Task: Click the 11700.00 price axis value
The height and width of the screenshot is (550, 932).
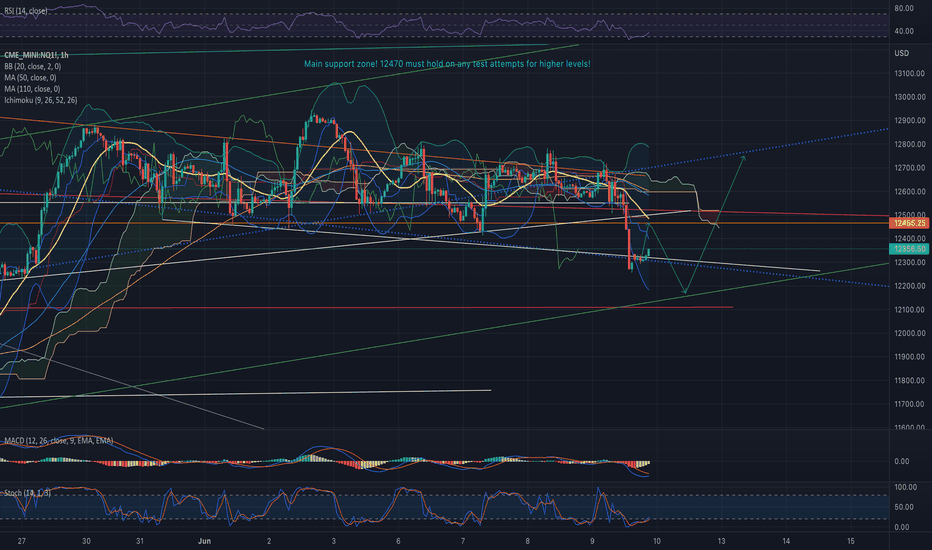Action: [909, 404]
